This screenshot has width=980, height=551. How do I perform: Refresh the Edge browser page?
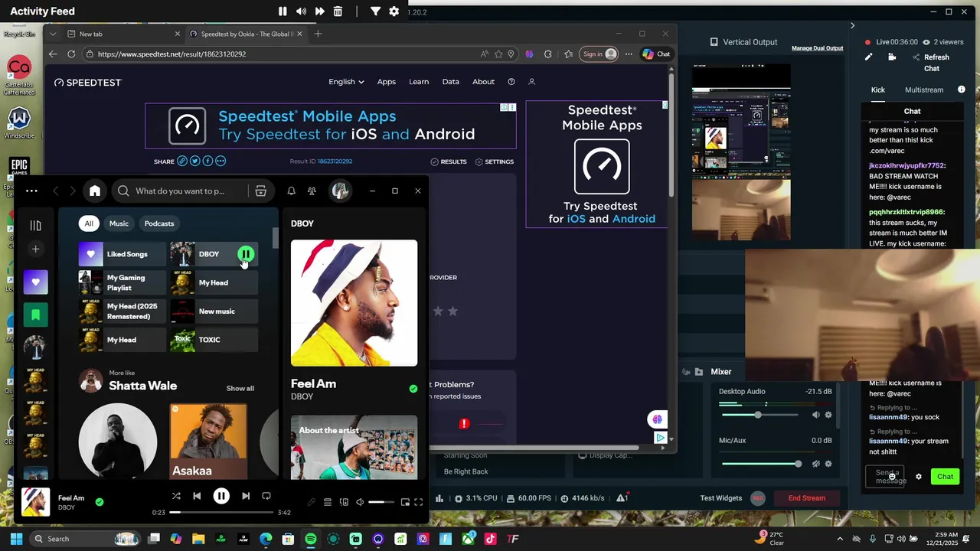click(x=71, y=54)
